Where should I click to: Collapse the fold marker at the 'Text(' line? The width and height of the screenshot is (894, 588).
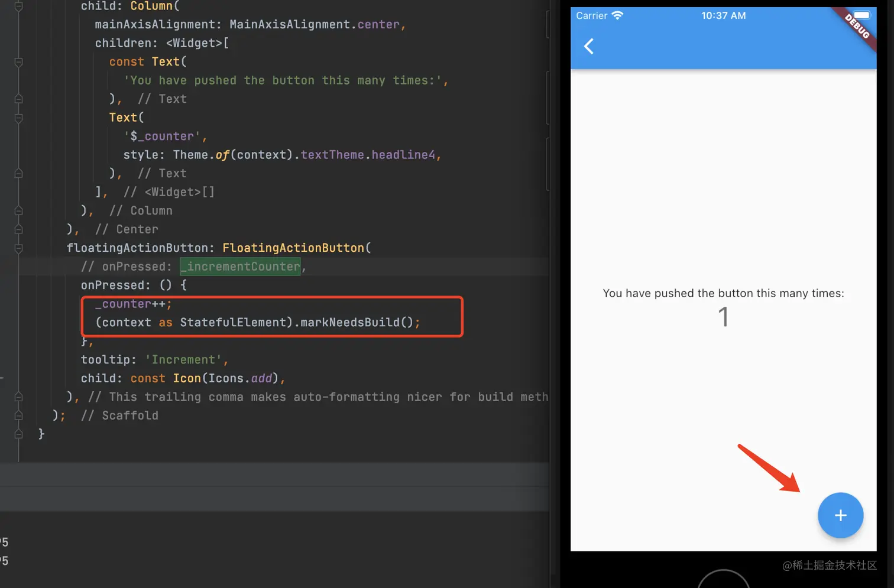[18, 118]
